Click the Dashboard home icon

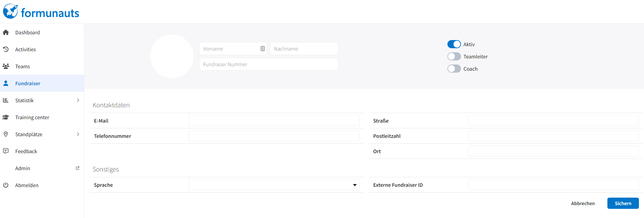[6, 32]
